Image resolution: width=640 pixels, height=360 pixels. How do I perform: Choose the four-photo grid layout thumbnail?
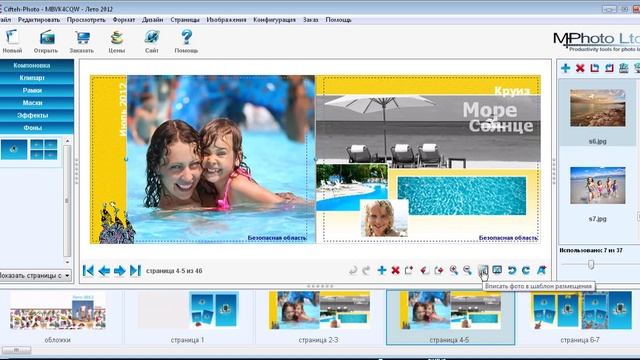point(44,149)
